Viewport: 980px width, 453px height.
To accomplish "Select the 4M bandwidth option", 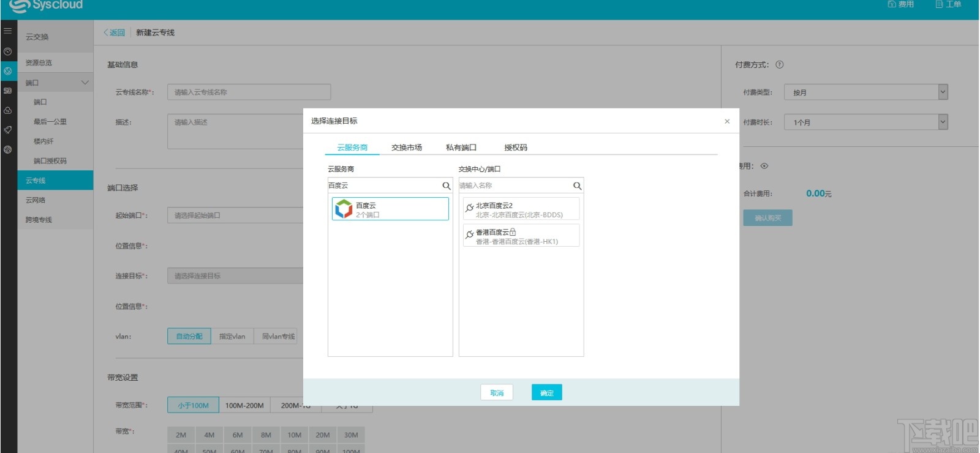I will coord(209,435).
